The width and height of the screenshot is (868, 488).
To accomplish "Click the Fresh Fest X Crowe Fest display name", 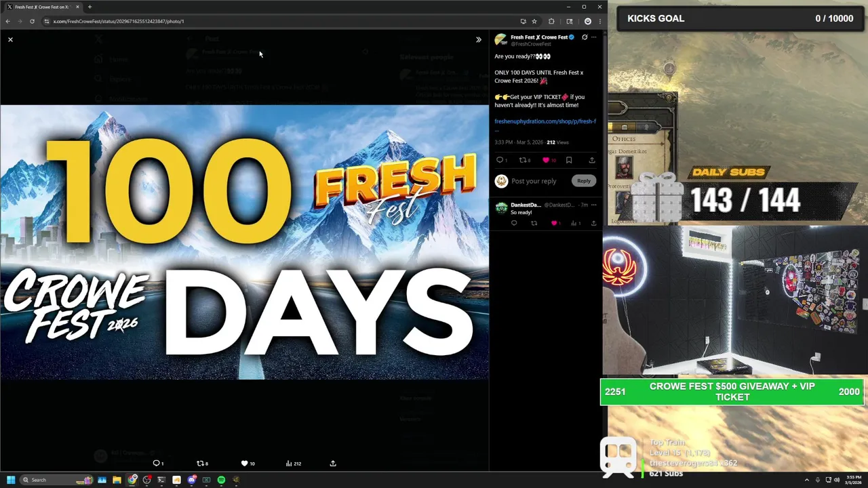I will point(539,37).
